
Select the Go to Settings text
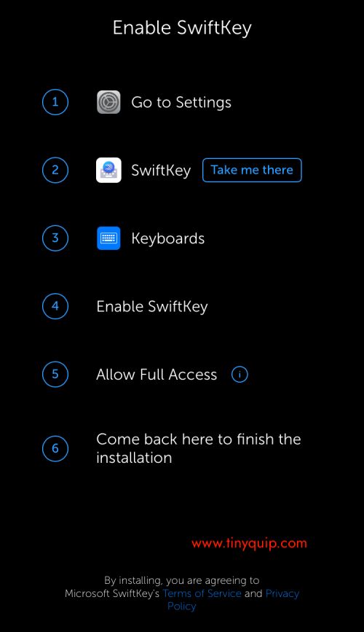[x=181, y=102]
